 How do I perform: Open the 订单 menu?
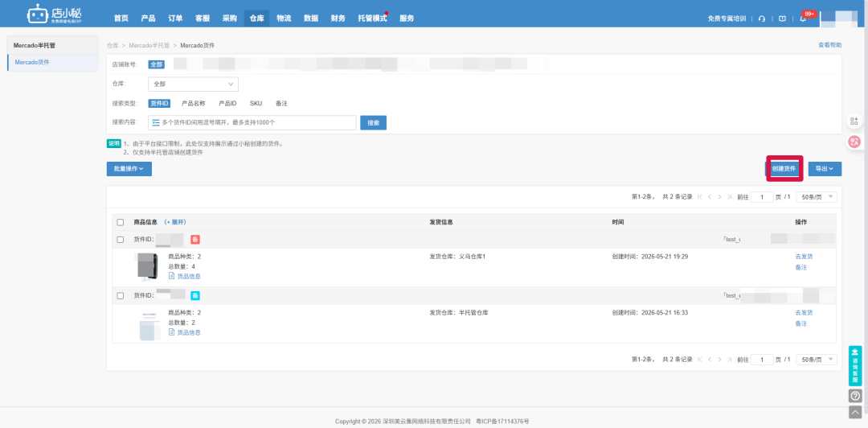(175, 19)
